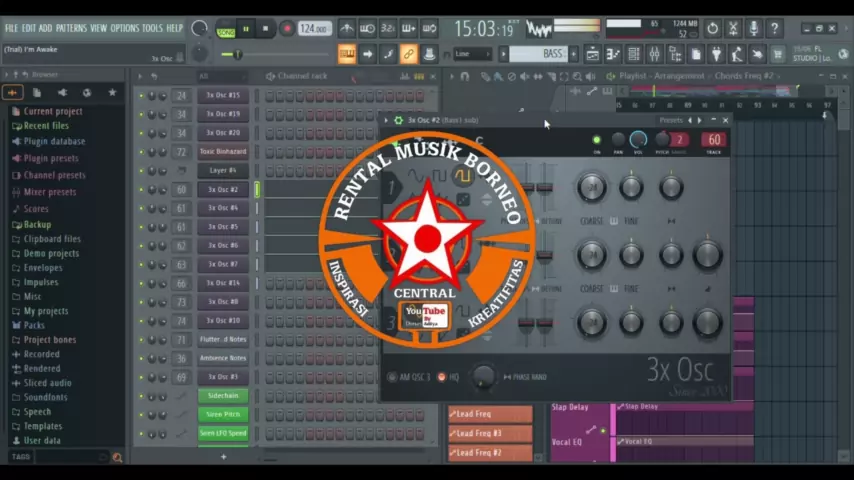Click the tempo display showing 124
Screen dimensions: 854x480
pyautogui.click(x=314, y=29)
